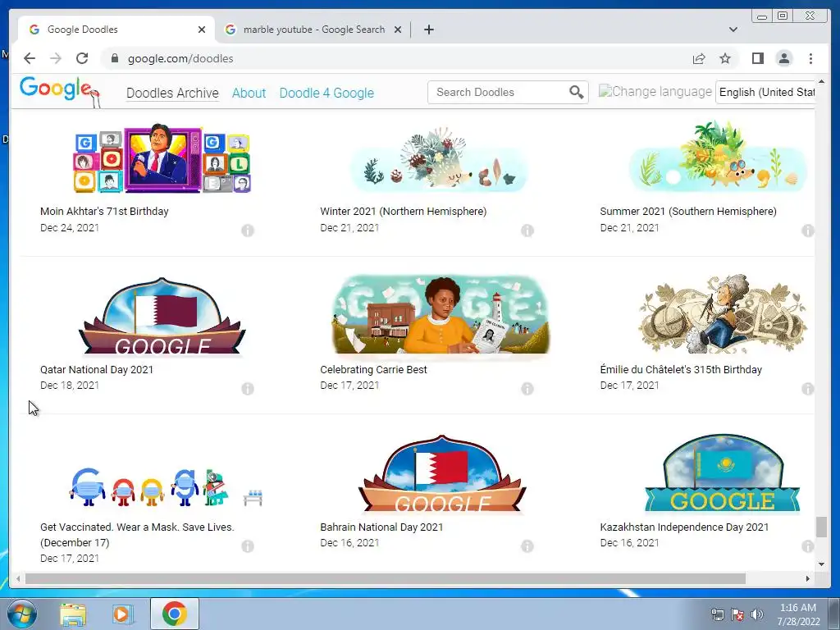
Task: Click the horizontal scrollbar right arrow
Action: pyautogui.click(x=808, y=578)
